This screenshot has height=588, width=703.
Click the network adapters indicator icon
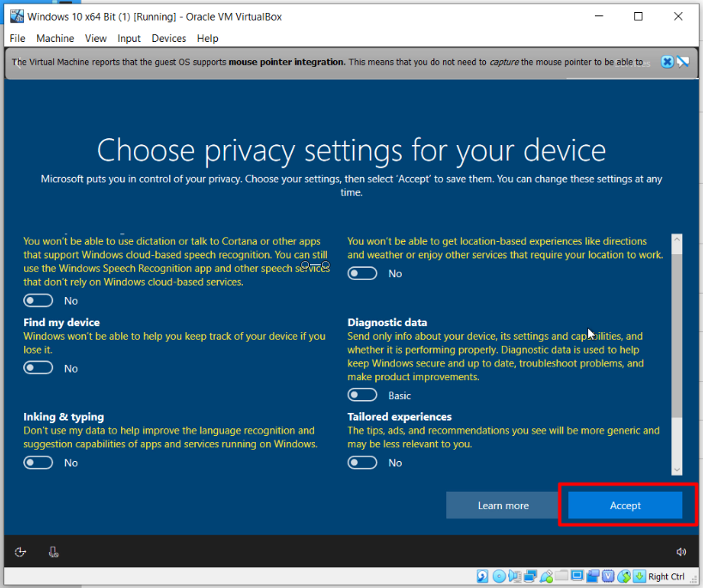(530, 576)
